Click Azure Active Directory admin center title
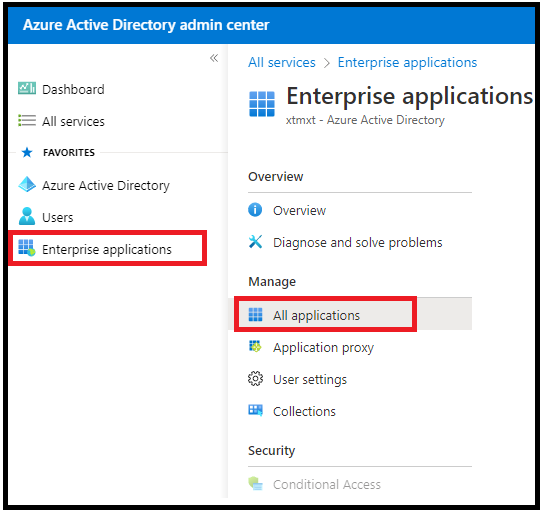Viewport: 543px width, 513px height. click(x=146, y=25)
